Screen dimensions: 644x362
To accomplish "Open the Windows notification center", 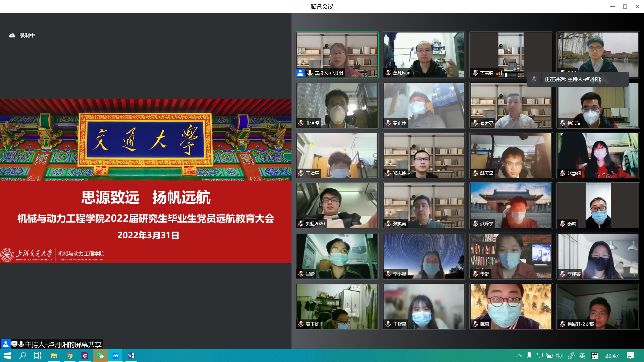I will coord(630,356).
